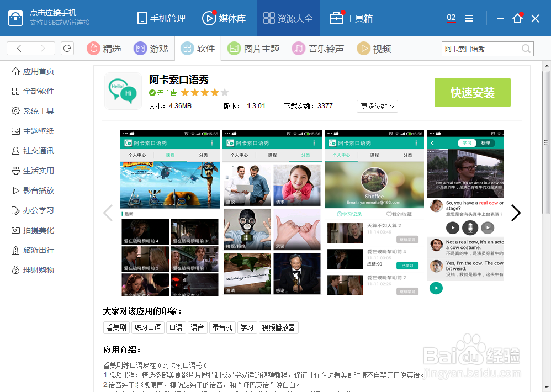Viewport: 551px width, 392px height.
Task: Open the first screenshot showing 课程 tab
Action: (170, 213)
